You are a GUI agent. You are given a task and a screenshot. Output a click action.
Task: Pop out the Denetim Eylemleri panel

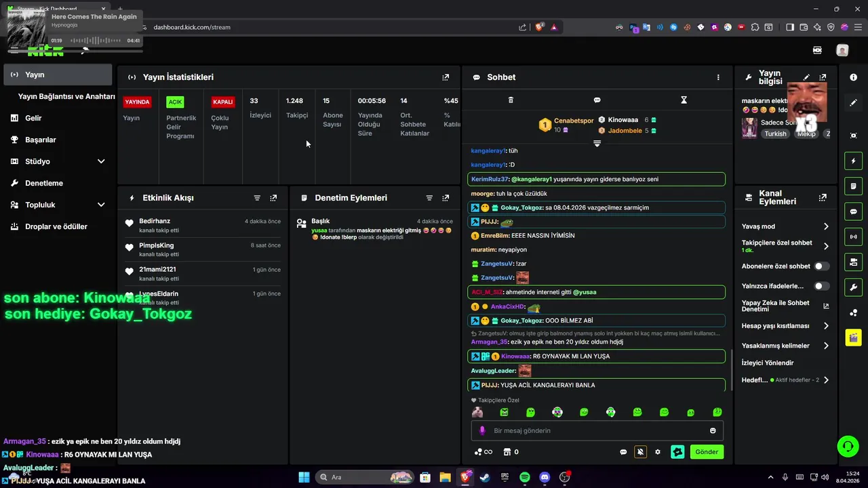[x=446, y=198]
